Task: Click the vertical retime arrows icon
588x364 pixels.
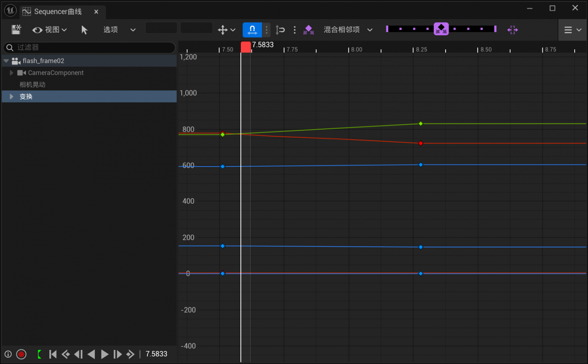Action: pyautogui.click(x=280, y=29)
